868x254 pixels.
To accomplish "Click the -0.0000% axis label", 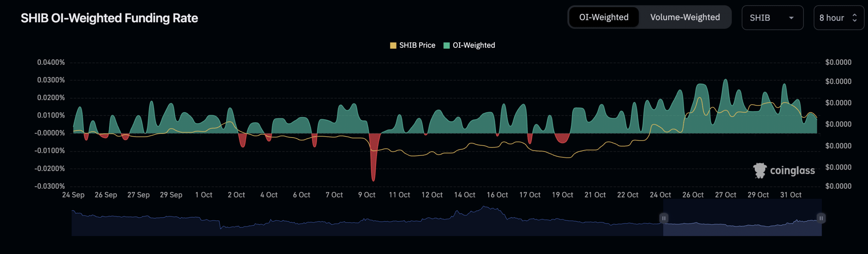I will click(50, 133).
